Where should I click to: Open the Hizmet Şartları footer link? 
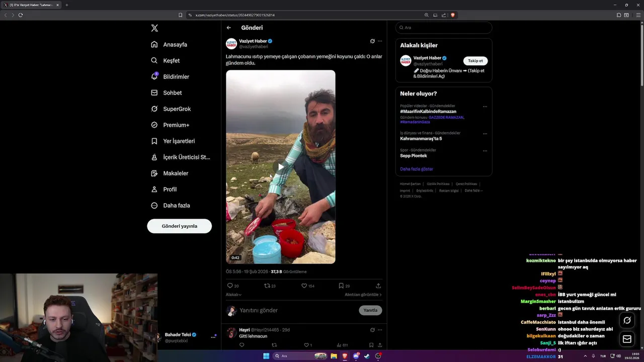410,184
